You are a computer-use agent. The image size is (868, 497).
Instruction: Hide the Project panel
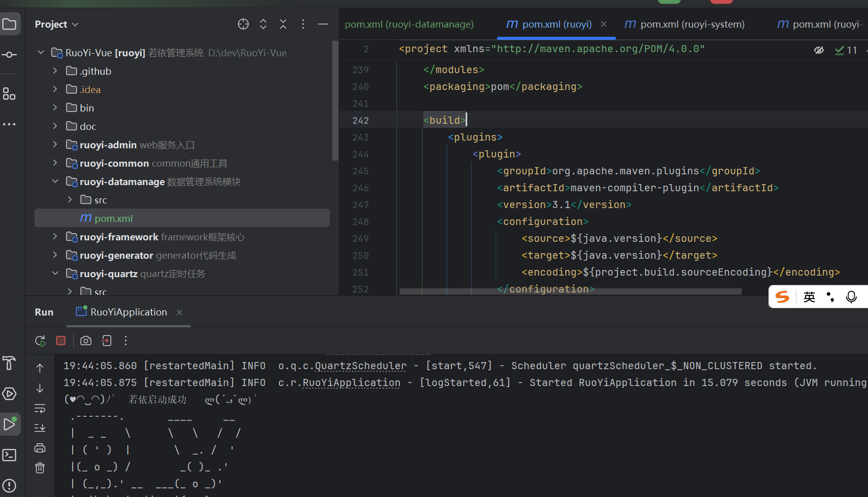click(x=323, y=24)
